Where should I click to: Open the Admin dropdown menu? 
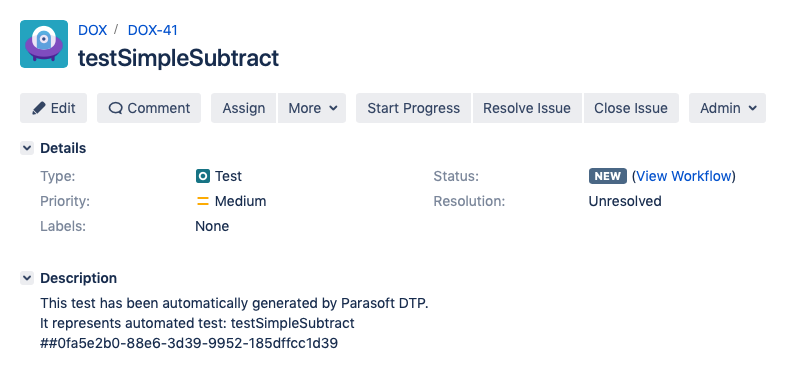coord(727,108)
